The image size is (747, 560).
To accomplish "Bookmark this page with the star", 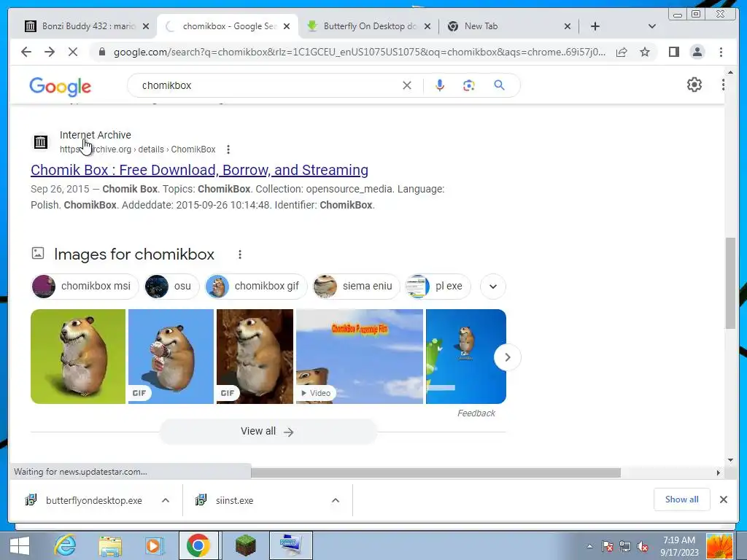I will coord(645,52).
